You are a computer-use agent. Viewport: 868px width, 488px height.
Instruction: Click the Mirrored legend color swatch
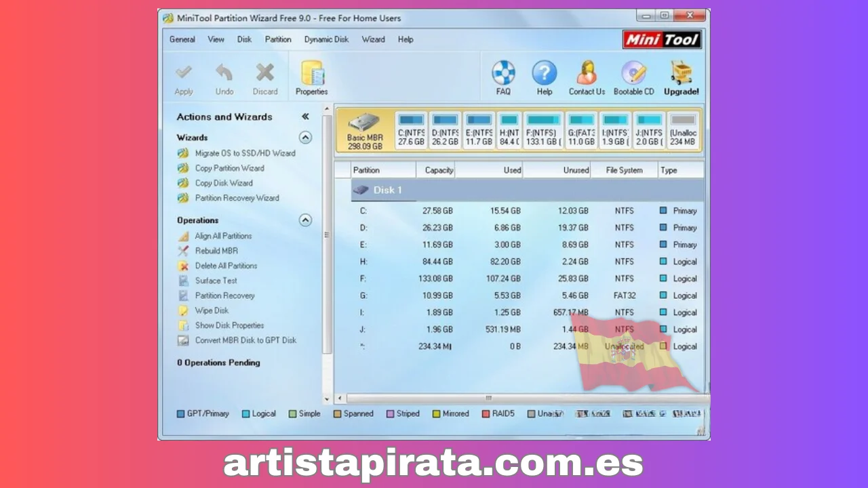tap(437, 413)
